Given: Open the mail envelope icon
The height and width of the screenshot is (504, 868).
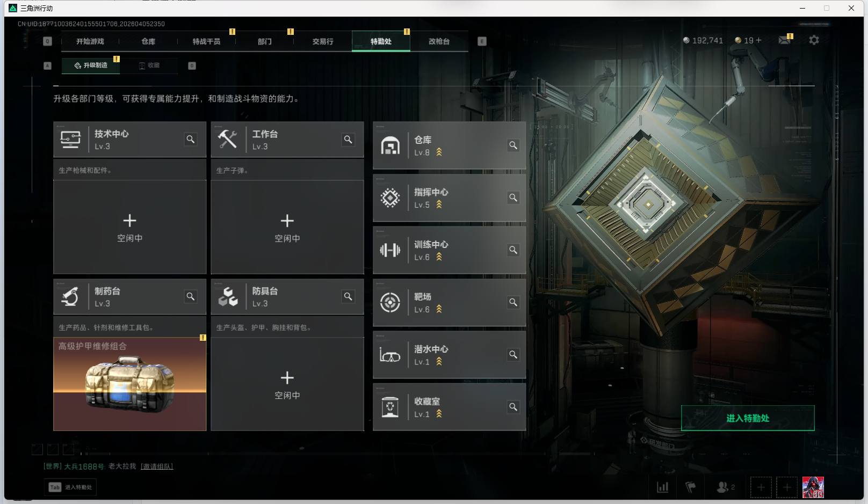Looking at the screenshot, I should click(x=784, y=40).
